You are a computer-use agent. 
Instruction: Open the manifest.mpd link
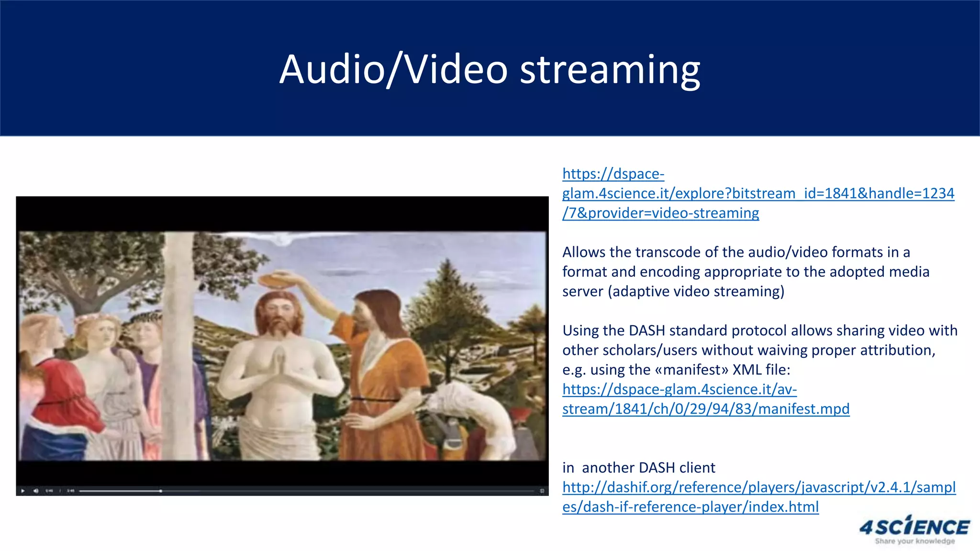[x=706, y=399]
